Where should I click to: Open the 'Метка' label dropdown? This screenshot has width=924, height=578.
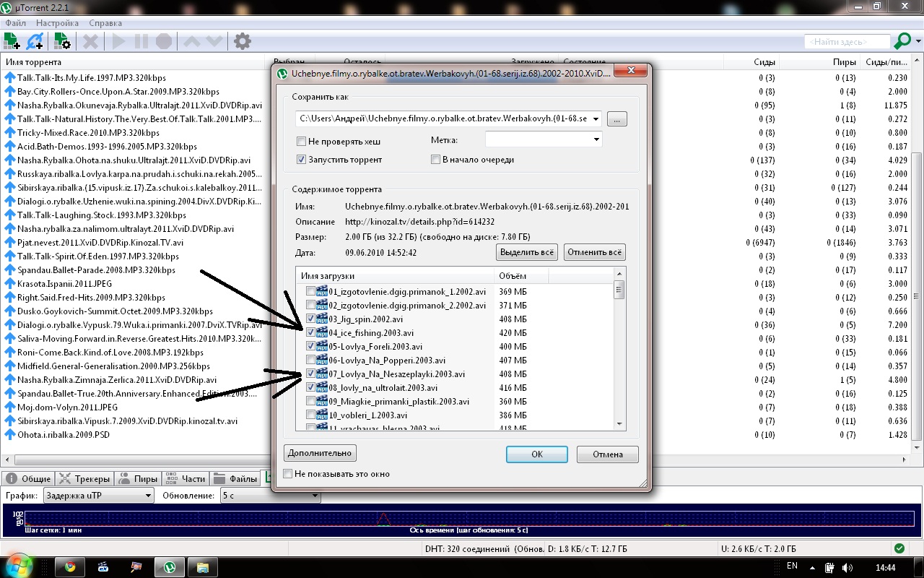pyautogui.click(x=544, y=139)
